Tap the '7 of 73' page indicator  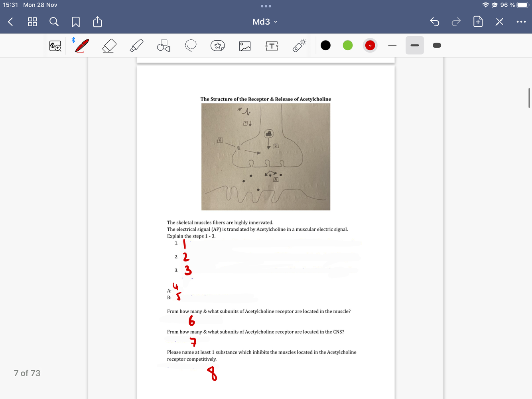point(27,373)
